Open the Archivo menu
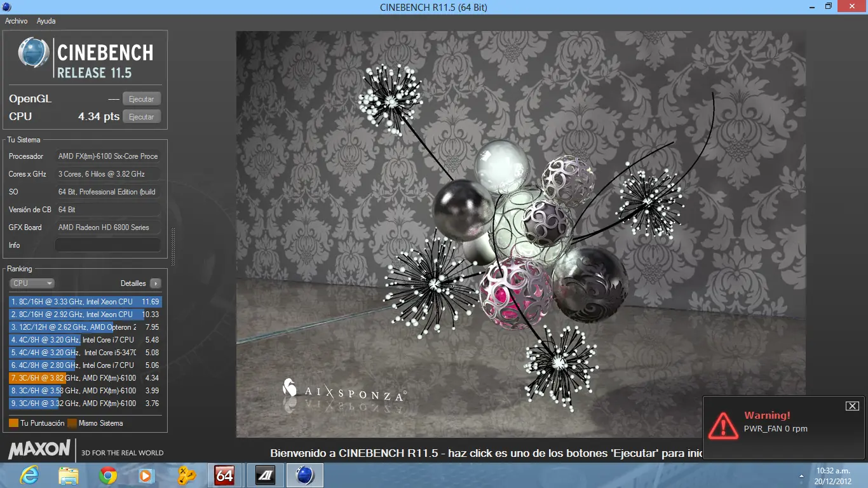Image resolution: width=868 pixels, height=488 pixels. pyautogui.click(x=16, y=21)
